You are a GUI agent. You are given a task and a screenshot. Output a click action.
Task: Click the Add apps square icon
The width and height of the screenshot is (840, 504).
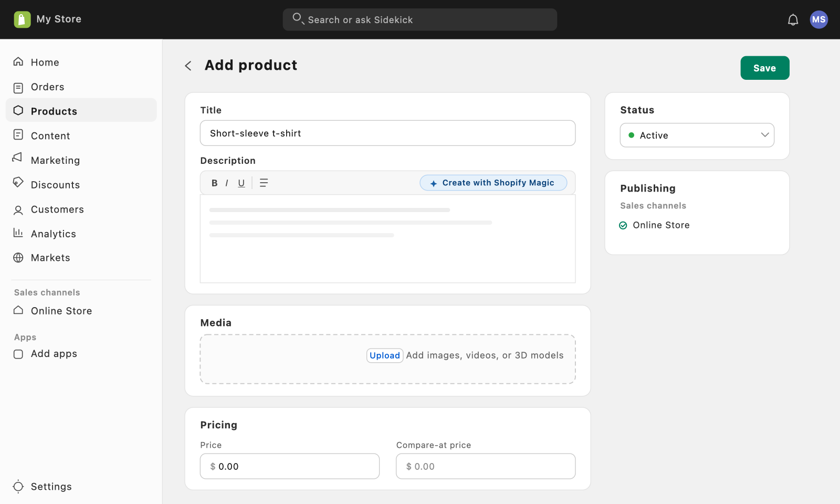tap(18, 354)
